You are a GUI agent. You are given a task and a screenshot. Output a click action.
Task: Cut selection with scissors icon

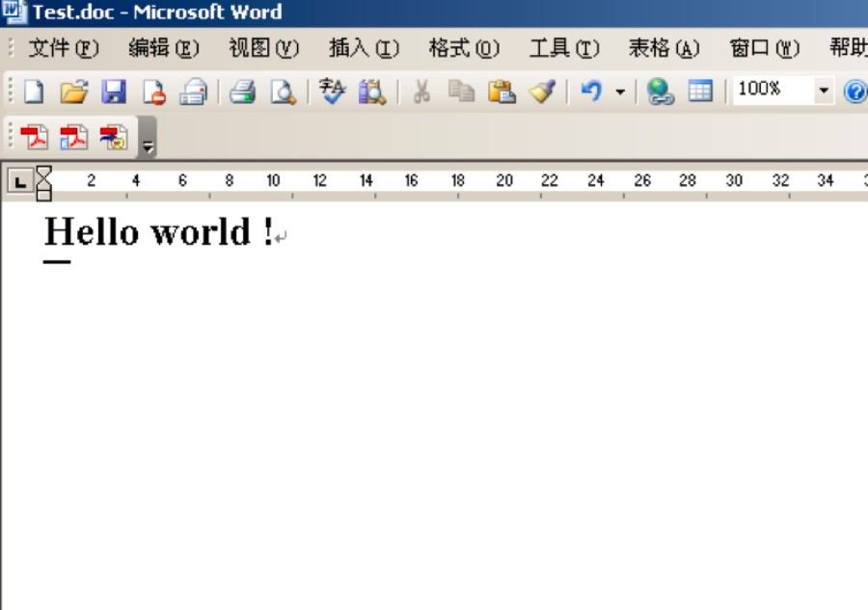[421, 92]
